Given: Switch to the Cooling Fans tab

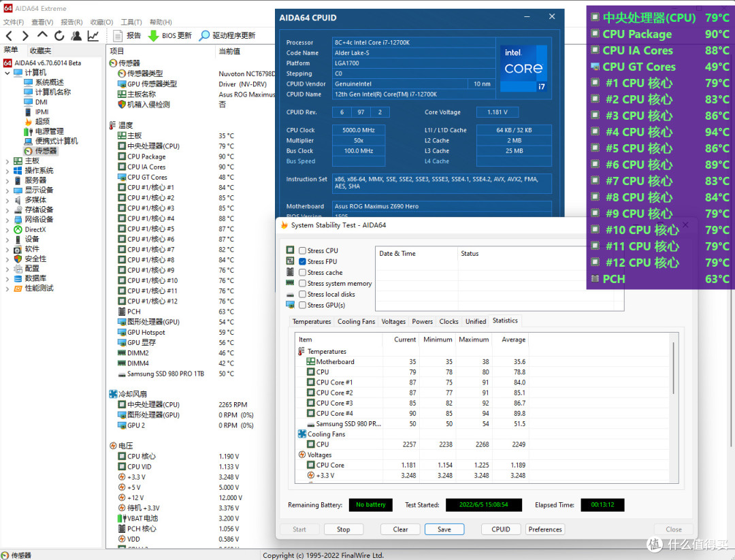Looking at the screenshot, I should pos(356,321).
